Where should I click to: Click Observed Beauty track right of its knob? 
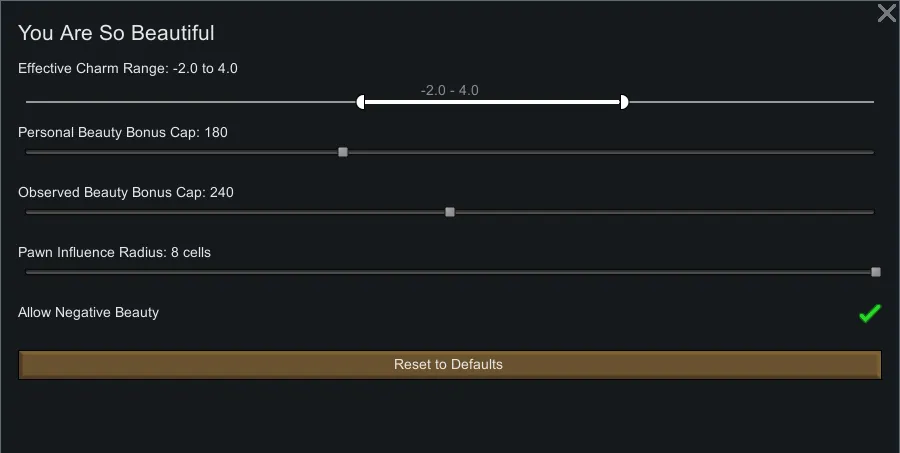(x=660, y=212)
